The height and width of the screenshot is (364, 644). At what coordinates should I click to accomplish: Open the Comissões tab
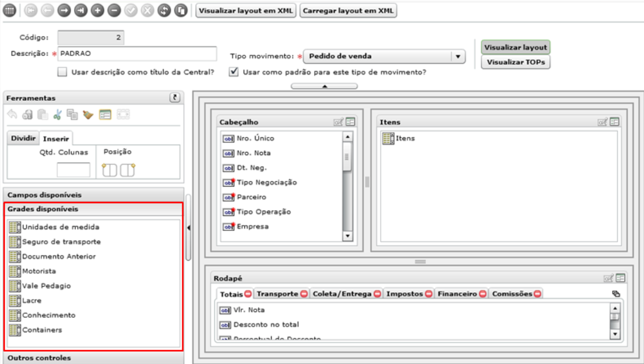coord(512,293)
